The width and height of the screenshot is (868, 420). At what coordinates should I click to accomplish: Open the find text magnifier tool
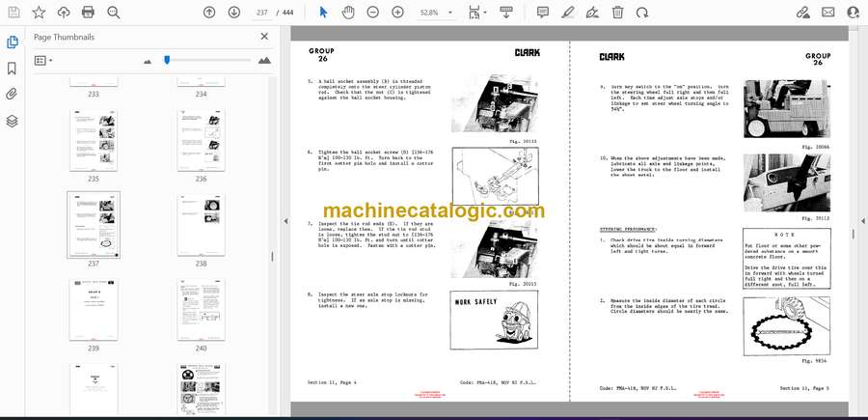pyautogui.click(x=114, y=13)
